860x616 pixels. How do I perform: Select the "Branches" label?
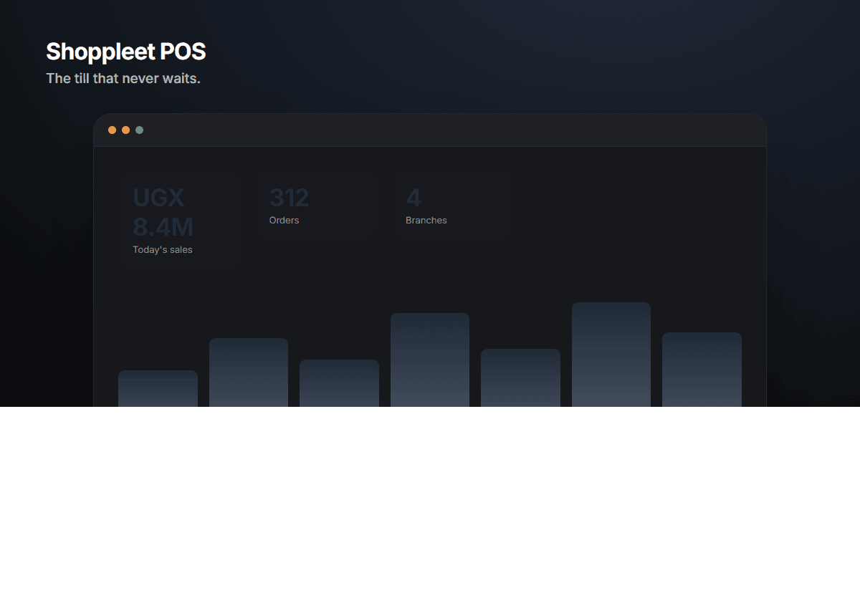(426, 221)
